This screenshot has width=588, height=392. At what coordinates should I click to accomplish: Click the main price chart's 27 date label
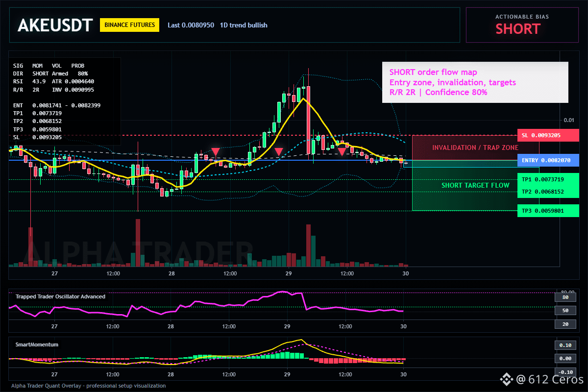[55, 273]
